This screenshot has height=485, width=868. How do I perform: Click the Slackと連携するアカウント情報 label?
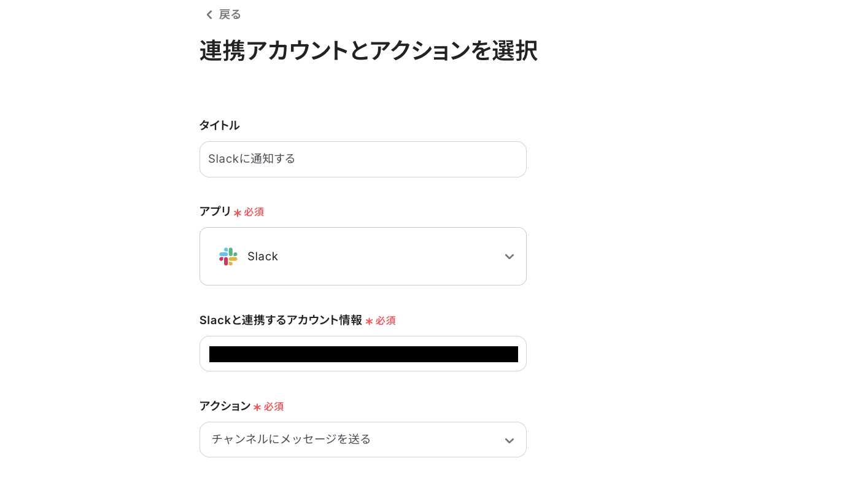pos(281,320)
